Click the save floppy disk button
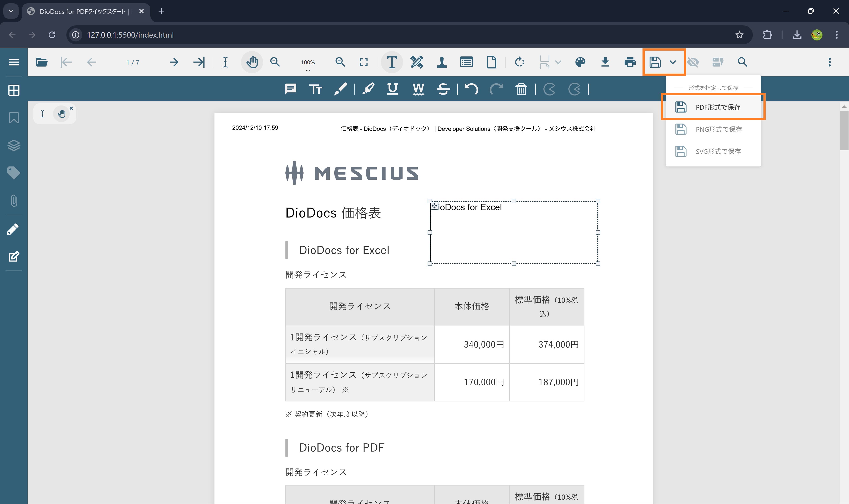Viewport: 849px width, 504px height. tap(655, 62)
